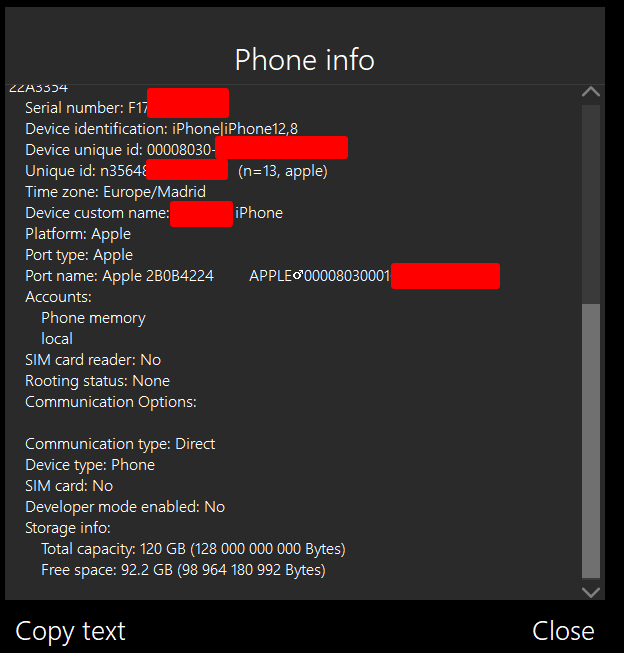Click the Copy text button

click(70, 631)
